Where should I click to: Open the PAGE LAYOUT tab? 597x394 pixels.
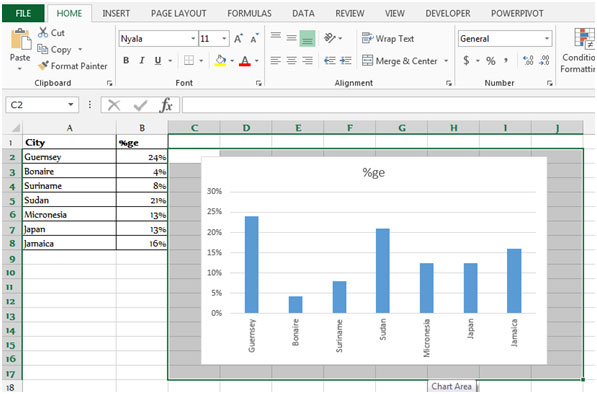tap(179, 13)
